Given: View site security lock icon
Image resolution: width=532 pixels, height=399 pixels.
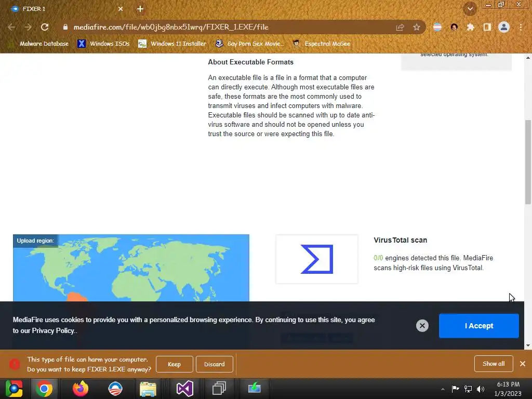Looking at the screenshot, I should 65,27.
